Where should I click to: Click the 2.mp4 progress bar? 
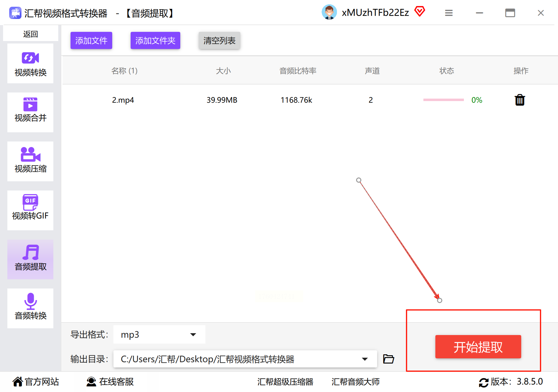pos(444,100)
